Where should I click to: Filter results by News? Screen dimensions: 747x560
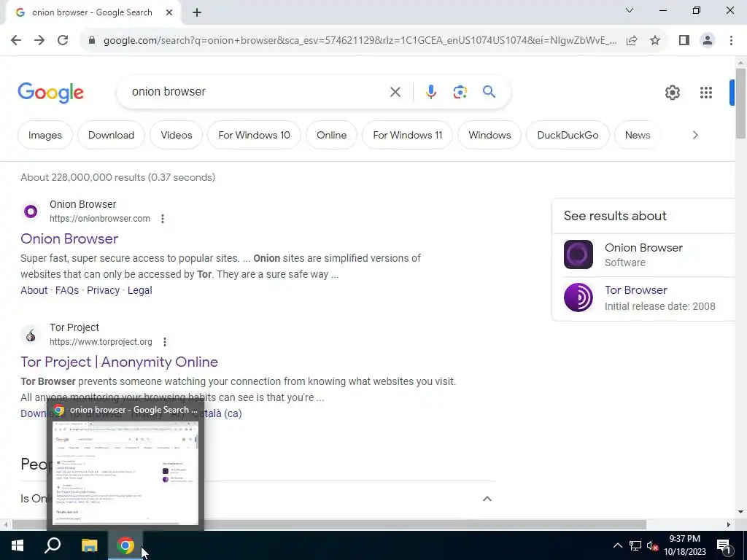[x=638, y=135]
